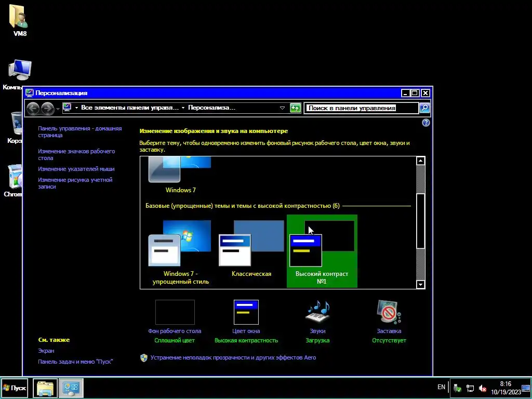Open Help with the question mark icon
This screenshot has height=399, width=532.
[426, 123]
